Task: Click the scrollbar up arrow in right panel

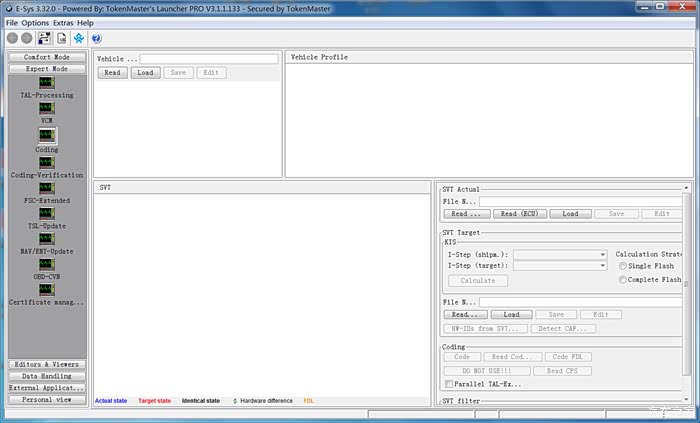Action: [x=686, y=188]
